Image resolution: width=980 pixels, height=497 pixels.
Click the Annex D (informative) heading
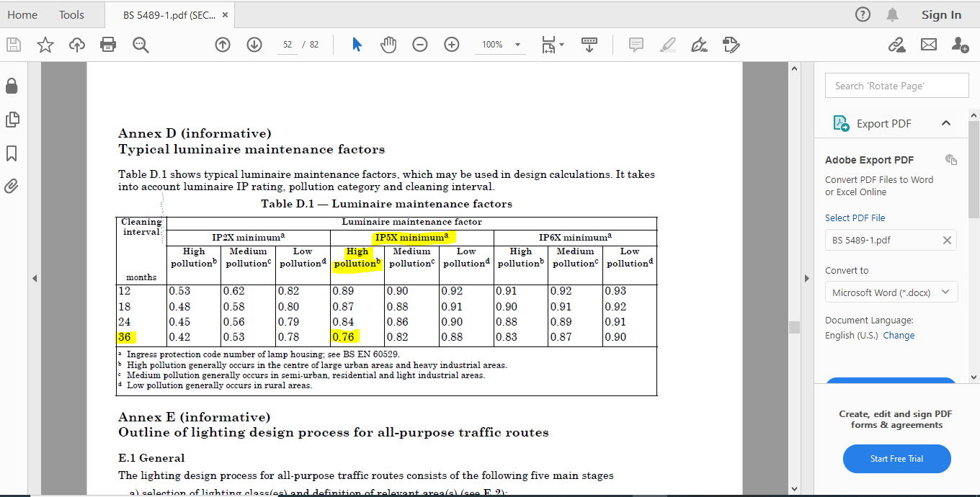pyautogui.click(x=195, y=133)
